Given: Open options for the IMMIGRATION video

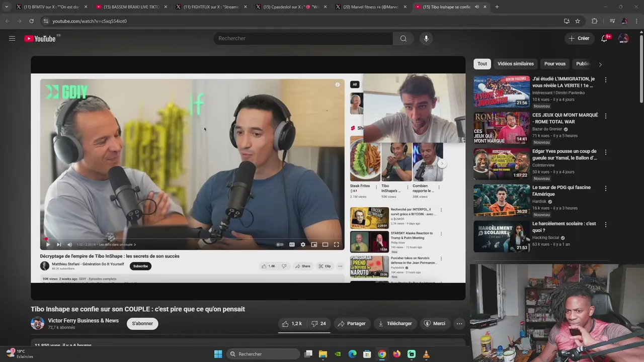Looking at the screenshot, I should [x=605, y=79].
